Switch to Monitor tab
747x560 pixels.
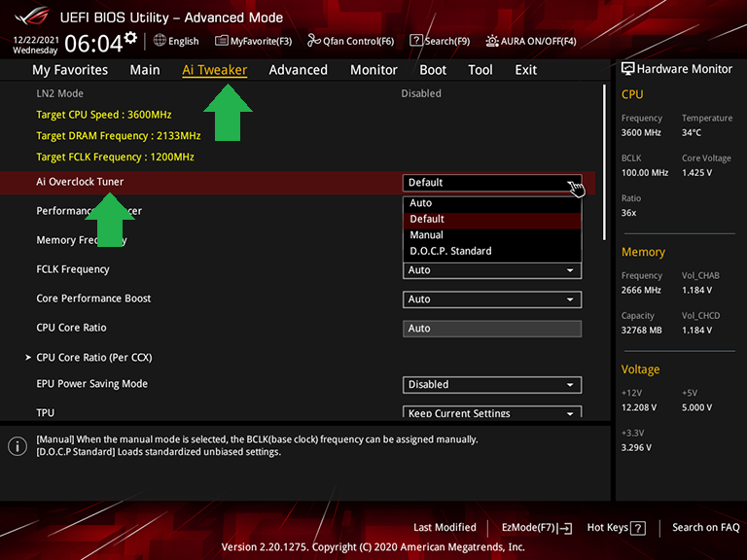[373, 70]
